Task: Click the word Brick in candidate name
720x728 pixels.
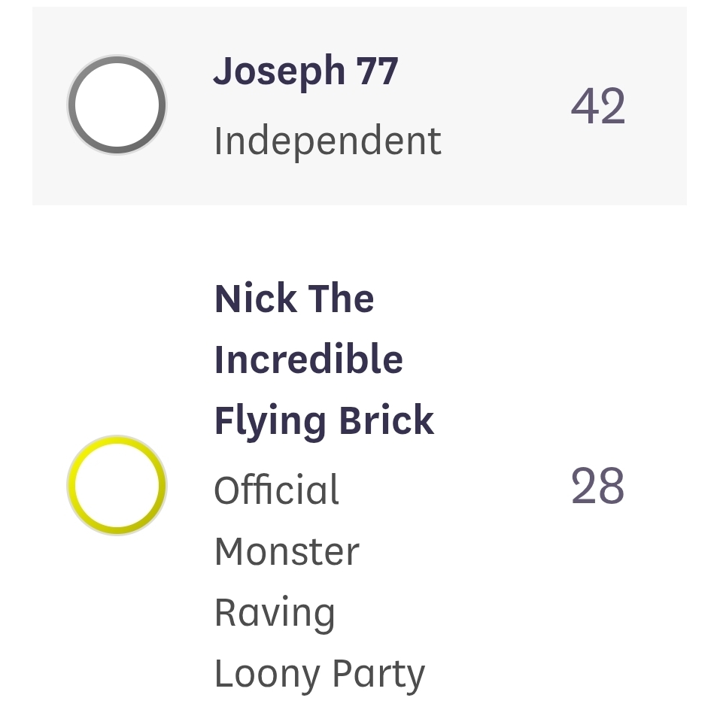Action: pos(387,420)
